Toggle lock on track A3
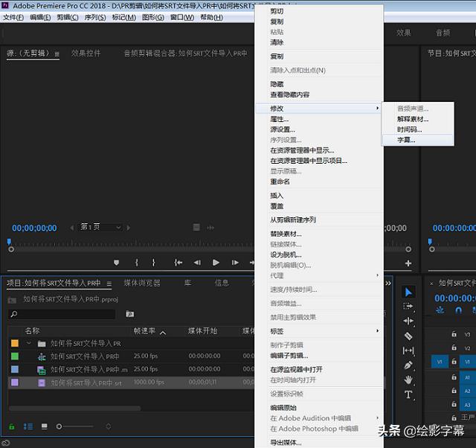Image resolution: width=476 pixels, height=448 pixels. 454,404
